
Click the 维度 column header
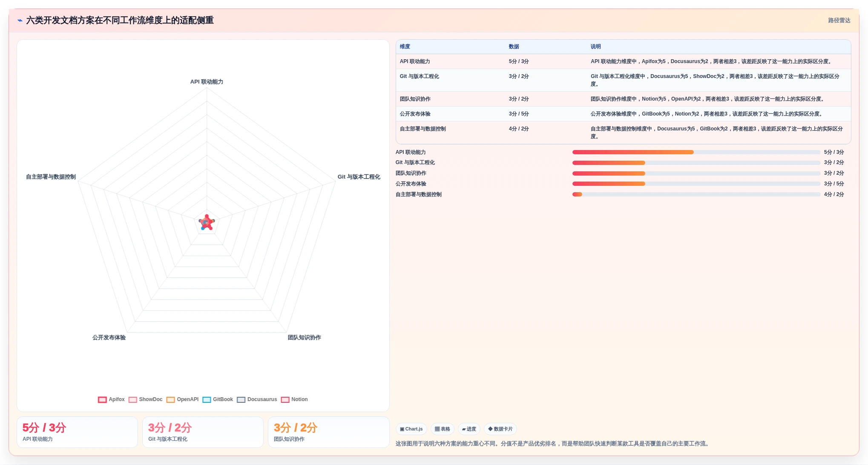point(405,46)
